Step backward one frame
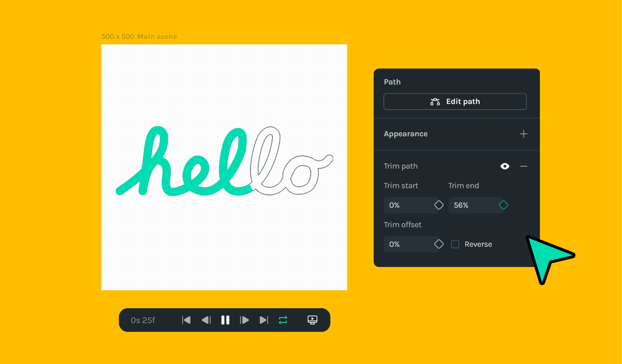This screenshot has height=364, width=622. pyautogui.click(x=206, y=320)
